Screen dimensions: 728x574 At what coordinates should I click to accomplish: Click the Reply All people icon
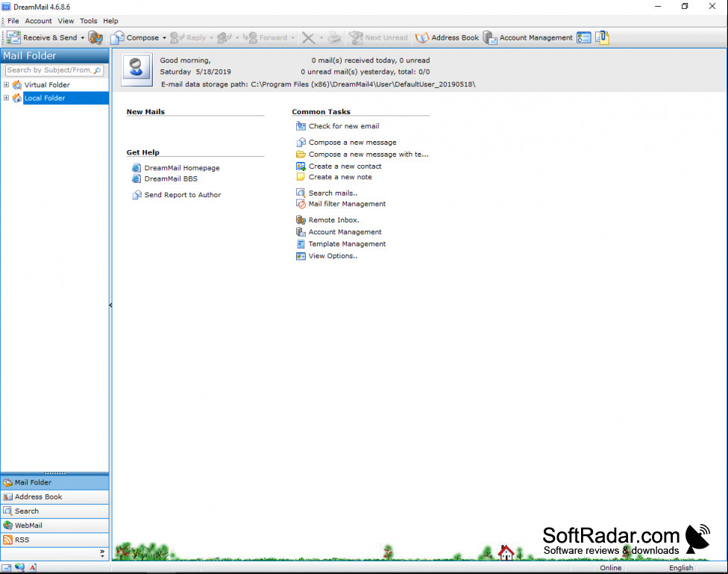pos(225,37)
